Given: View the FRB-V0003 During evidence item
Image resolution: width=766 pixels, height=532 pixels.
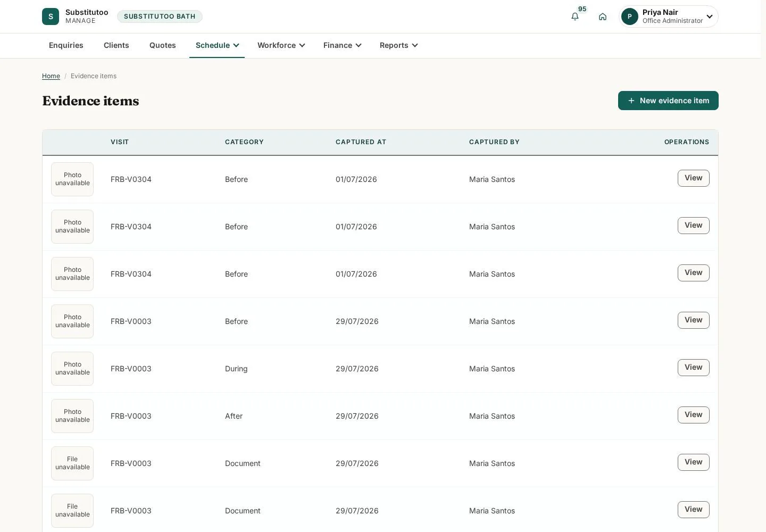Looking at the screenshot, I should (694, 368).
